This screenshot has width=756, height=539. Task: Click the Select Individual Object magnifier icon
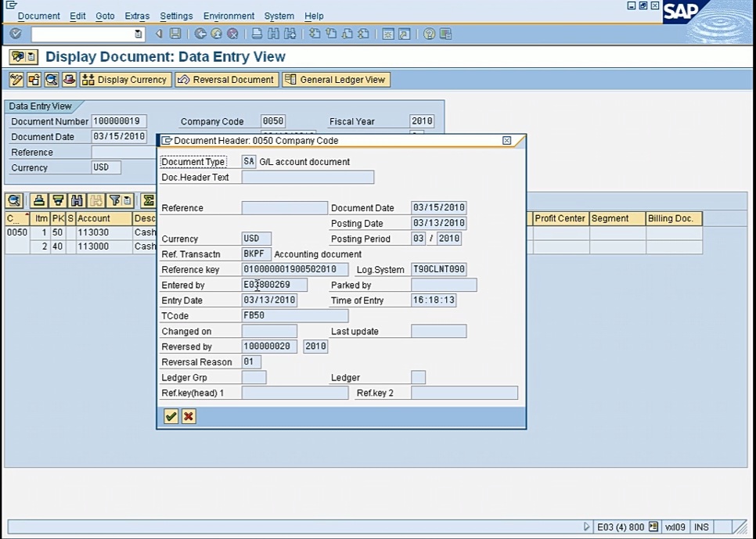[x=51, y=80]
